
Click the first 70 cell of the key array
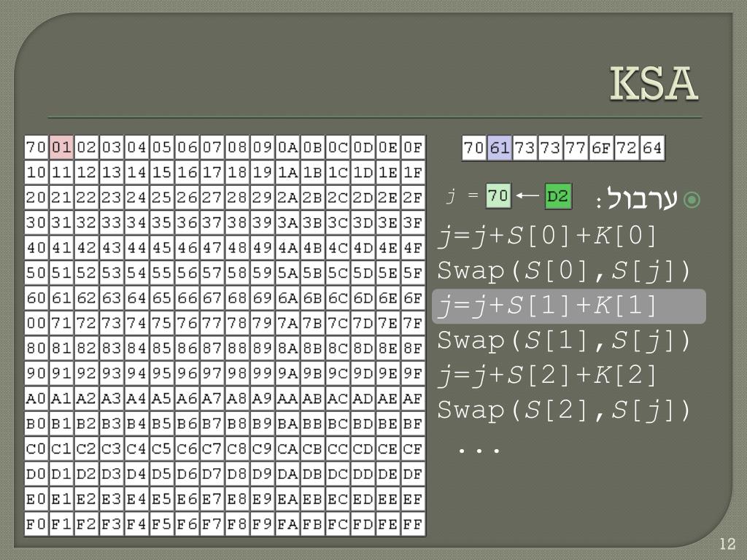click(x=474, y=148)
